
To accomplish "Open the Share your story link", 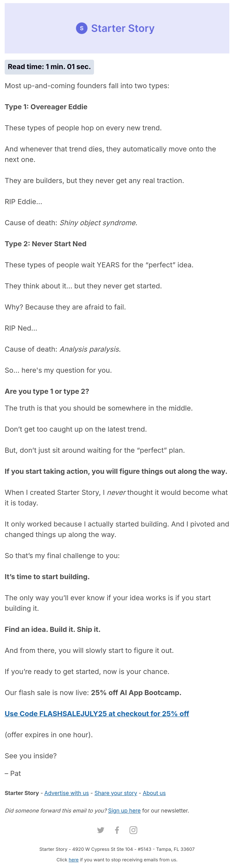I will (x=116, y=793).
